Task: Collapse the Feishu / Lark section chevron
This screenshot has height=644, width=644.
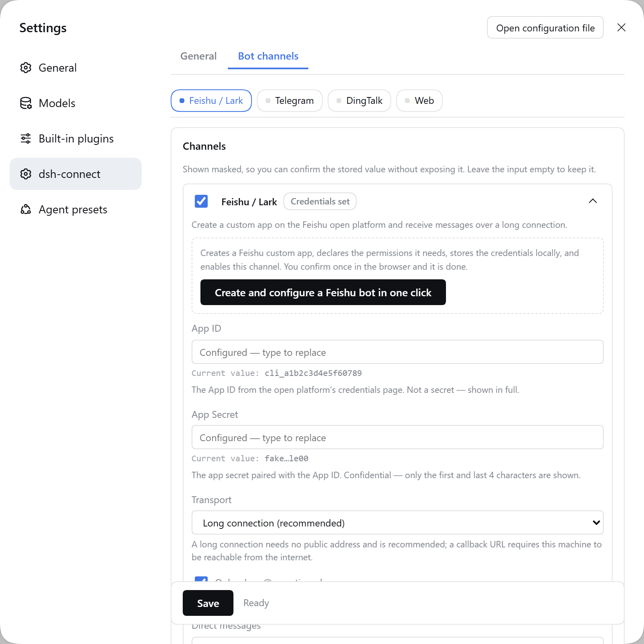Action: pyautogui.click(x=593, y=201)
